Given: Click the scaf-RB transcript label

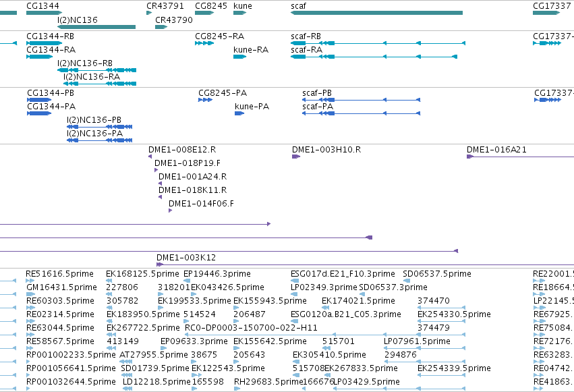Looking at the screenshot, I should click(x=306, y=36).
